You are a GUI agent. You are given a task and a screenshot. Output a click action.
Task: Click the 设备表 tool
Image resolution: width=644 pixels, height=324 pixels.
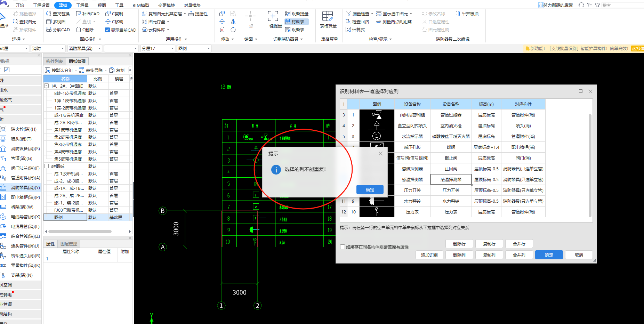295,30
